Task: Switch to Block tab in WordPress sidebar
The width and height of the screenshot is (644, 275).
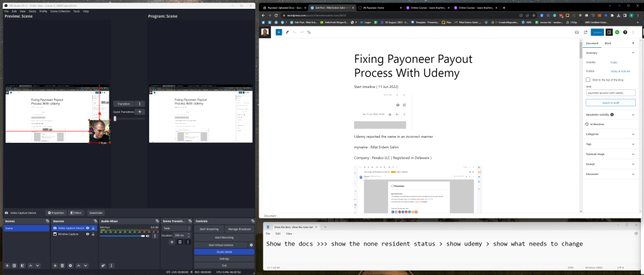Action: click(608, 43)
